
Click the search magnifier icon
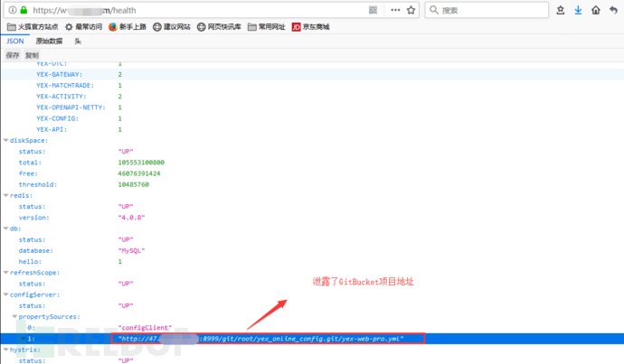point(434,10)
